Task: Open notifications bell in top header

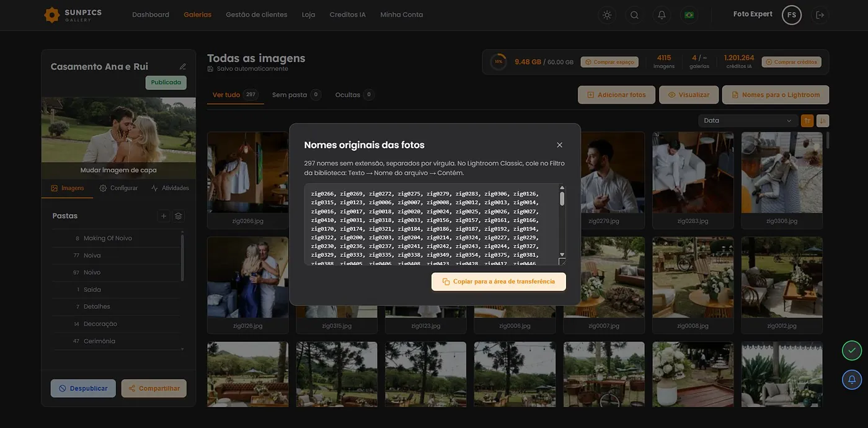Action: tap(662, 15)
